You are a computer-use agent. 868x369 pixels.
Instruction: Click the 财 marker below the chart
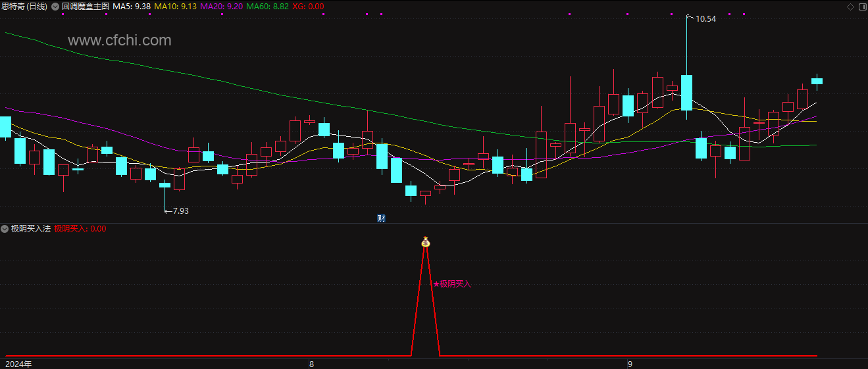tap(381, 218)
